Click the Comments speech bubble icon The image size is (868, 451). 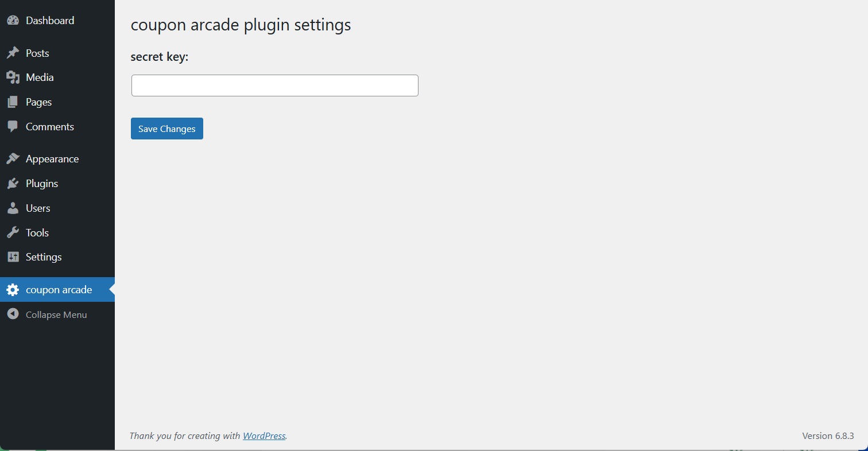point(13,127)
